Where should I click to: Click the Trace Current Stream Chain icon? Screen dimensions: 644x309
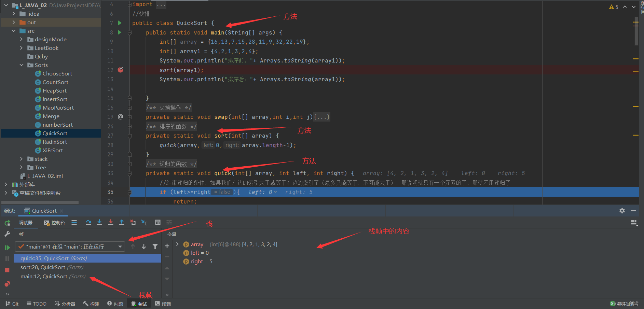coord(169,223)
